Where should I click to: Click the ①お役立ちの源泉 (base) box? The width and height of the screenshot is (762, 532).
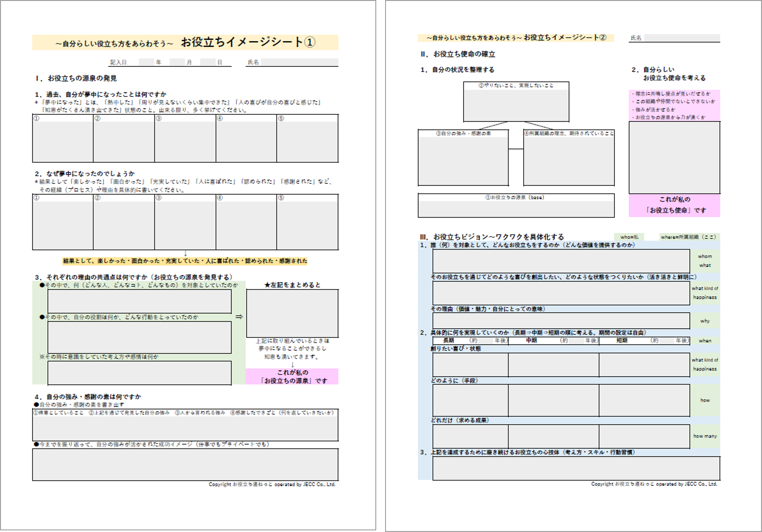516,205
